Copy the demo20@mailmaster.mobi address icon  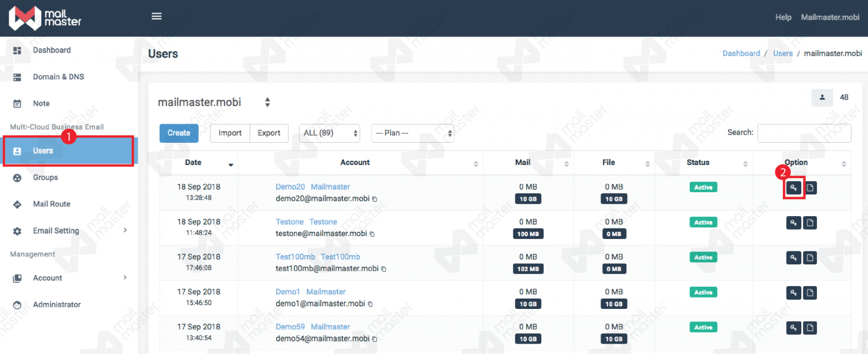coord(375,199)
